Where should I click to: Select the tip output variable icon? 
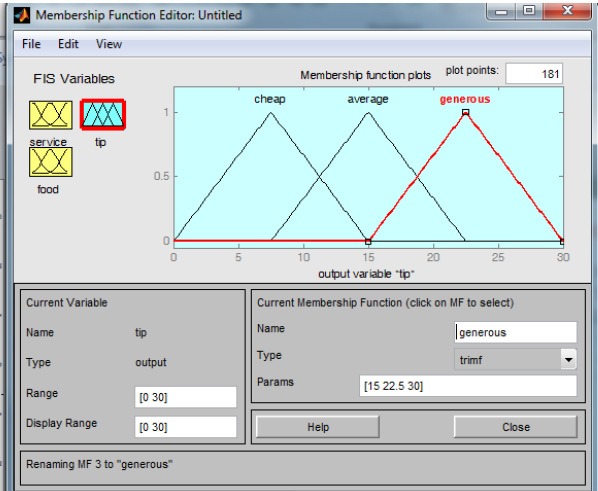[103, 114]
